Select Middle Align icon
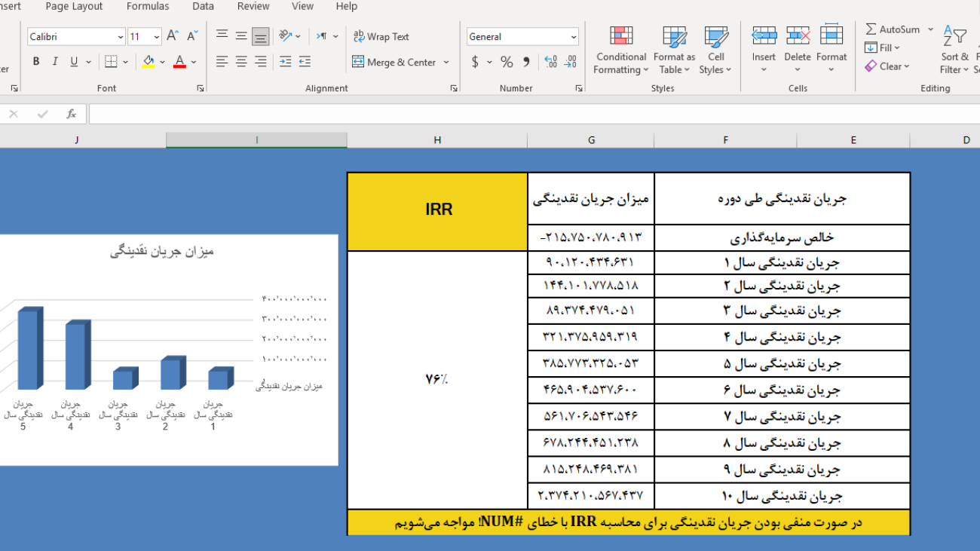 click(x=241, y=35)
